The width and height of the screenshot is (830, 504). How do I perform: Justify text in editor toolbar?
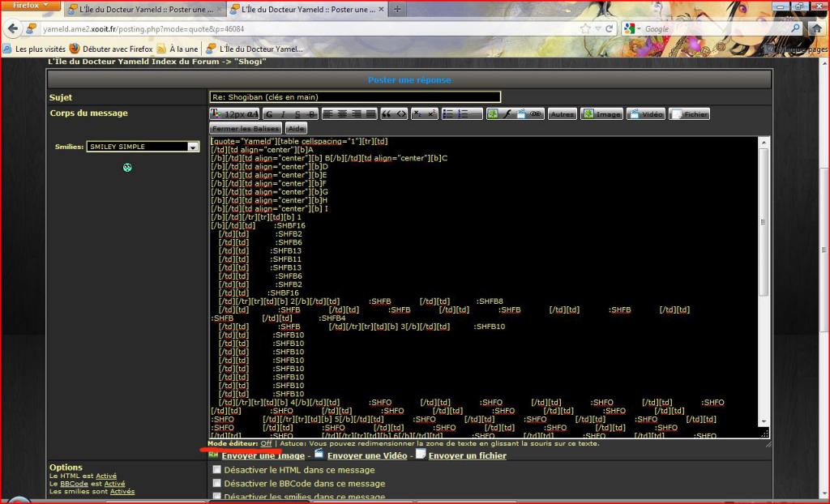371,113
